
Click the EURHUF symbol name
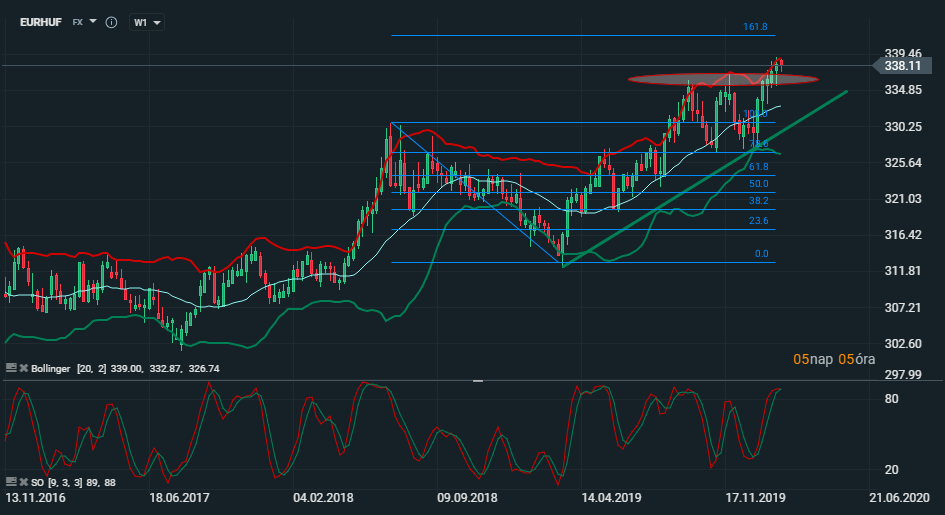point(41,21)
